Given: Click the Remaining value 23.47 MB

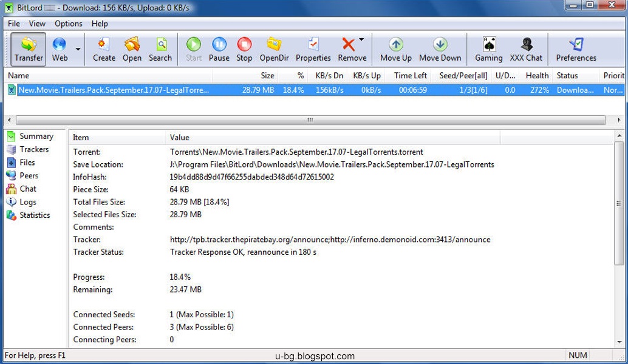Looking at the screenshot, I should [185, 289].
